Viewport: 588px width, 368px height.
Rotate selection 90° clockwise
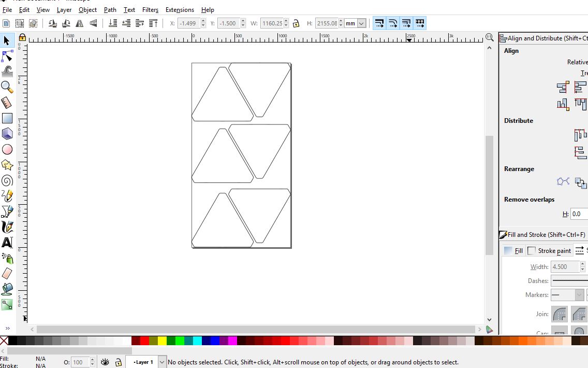click(x=66, y=23)
